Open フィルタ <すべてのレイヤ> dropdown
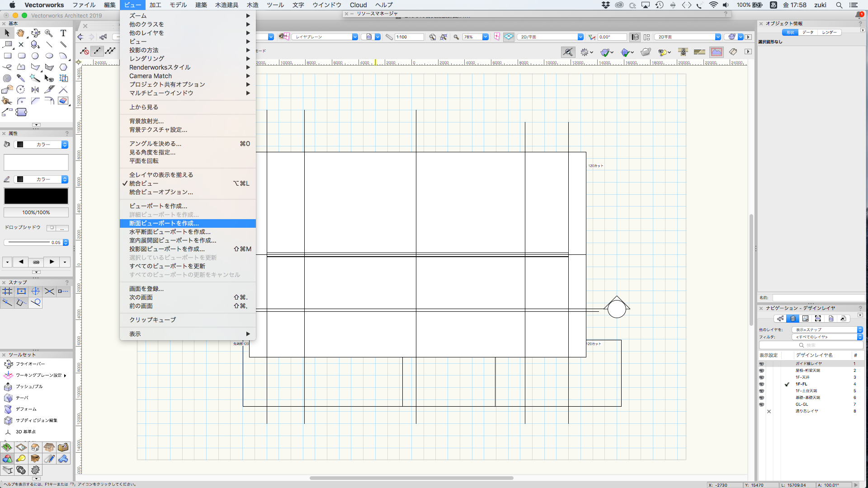 (x=827, y=337)
